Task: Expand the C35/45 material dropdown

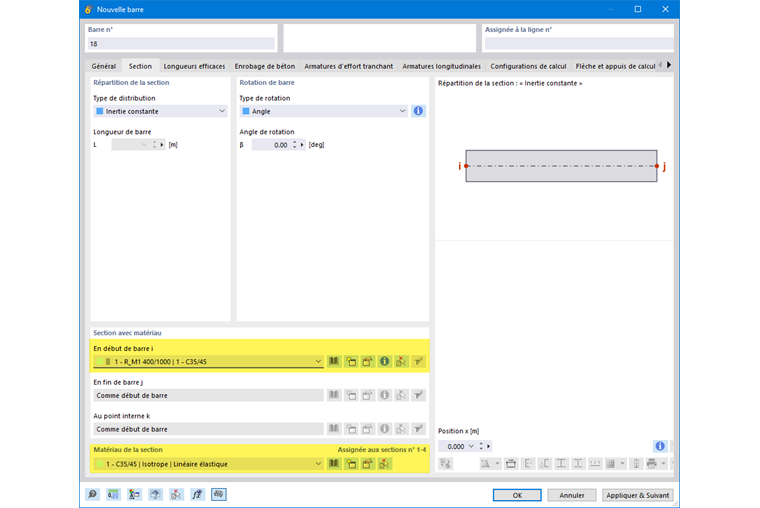Action: point(318,464)
